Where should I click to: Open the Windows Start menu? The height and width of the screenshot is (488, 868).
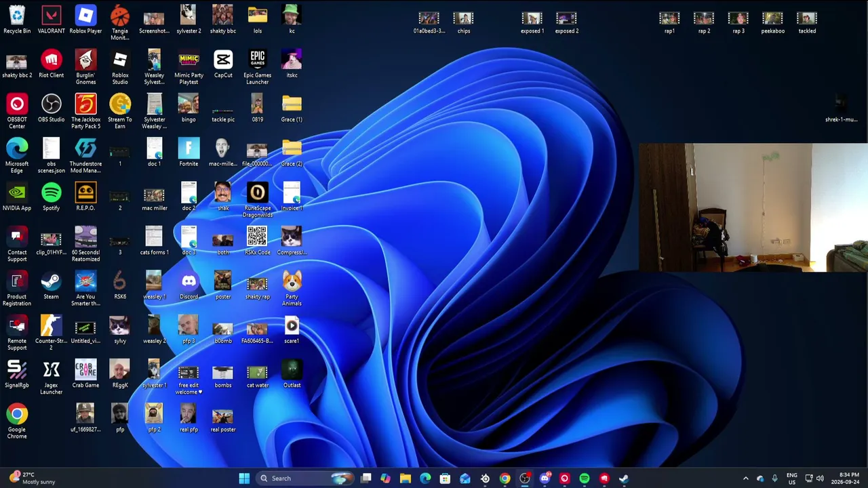click(x=244, y=479)
